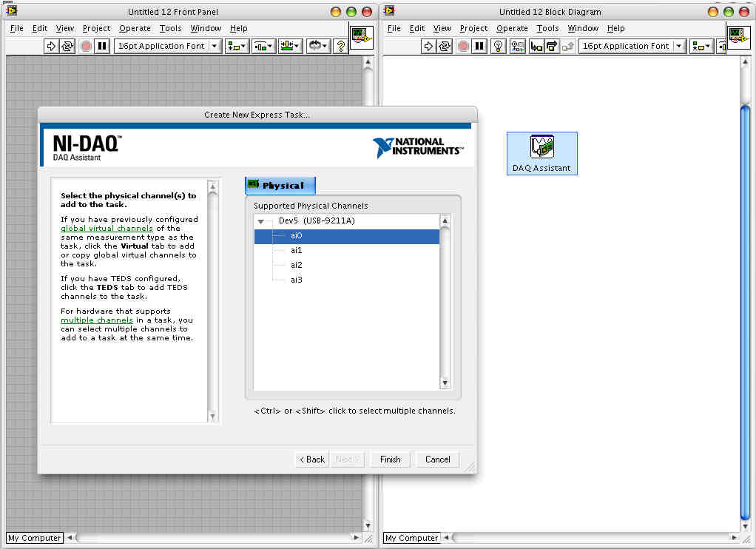Open the Front Panel Window menu
Screen dimensions: 756x549
pos(206,28)
